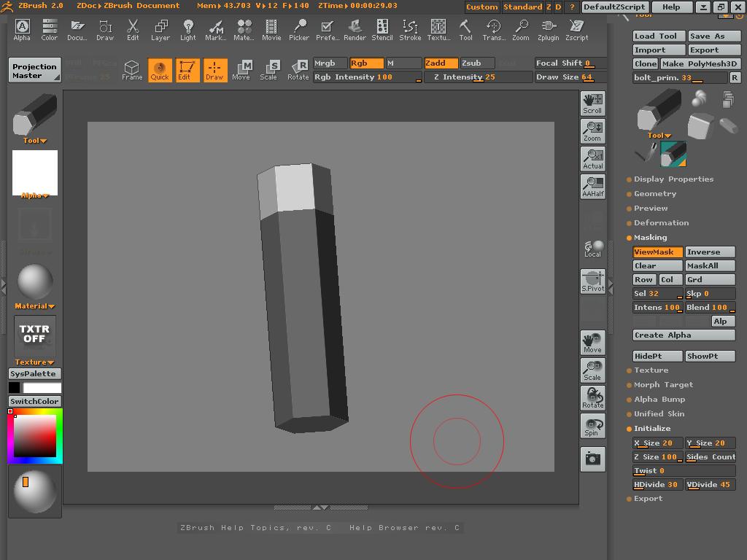This screenshot has width=747, height=560.
Task: Open the Edit palette scissors icon
Action: (x=133, y=30)
